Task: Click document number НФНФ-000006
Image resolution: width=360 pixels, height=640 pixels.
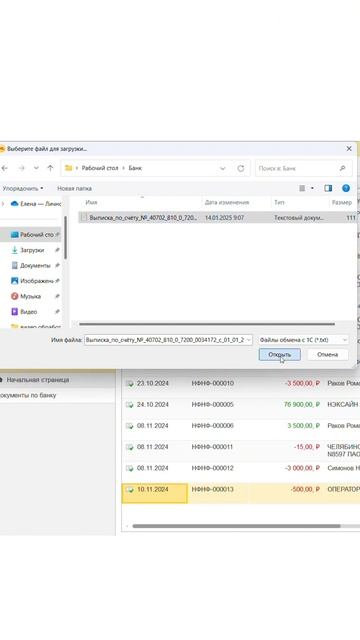Action: [x=213, y=426]
